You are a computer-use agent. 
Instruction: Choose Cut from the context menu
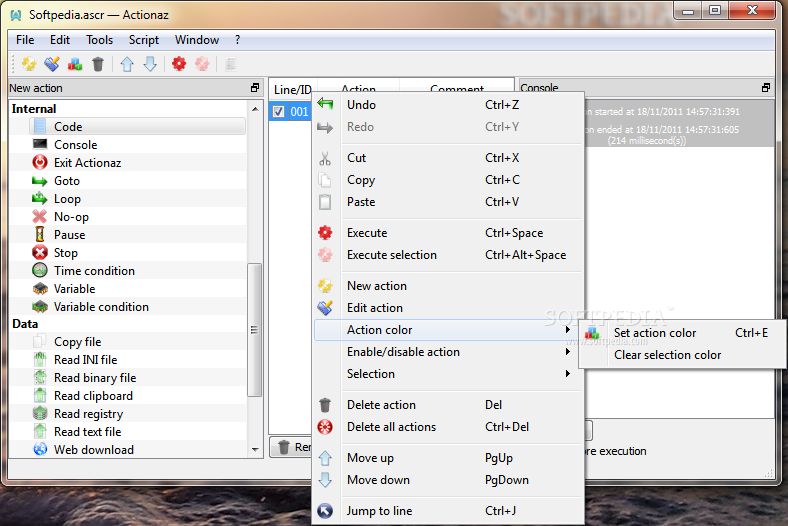click(x=447, y=158)
